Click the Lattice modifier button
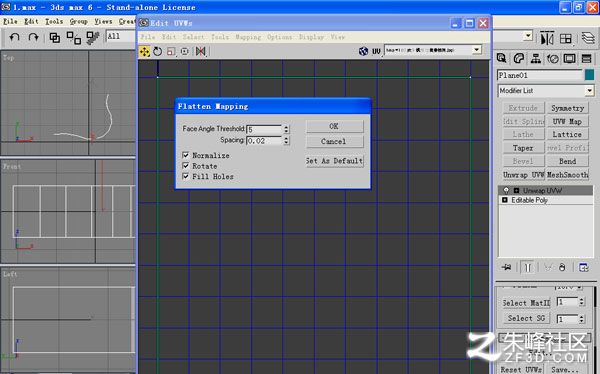Viewport: 600px width, 374px height. [x=567, y=135]
